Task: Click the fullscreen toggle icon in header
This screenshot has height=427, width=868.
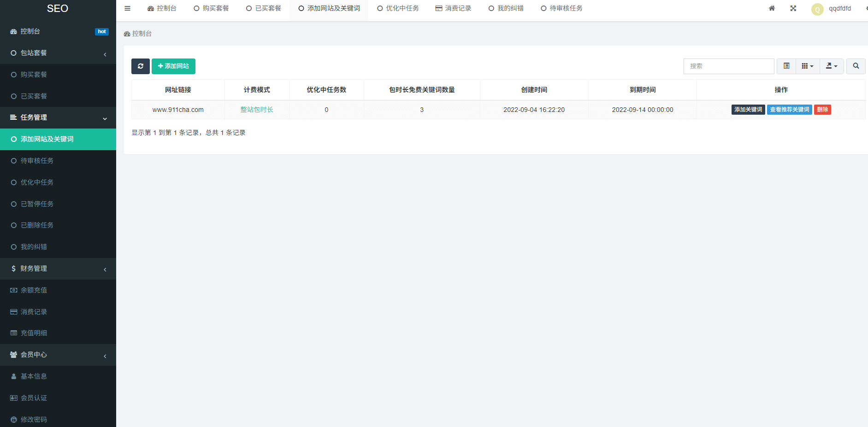Action: (x=793, y=8)
